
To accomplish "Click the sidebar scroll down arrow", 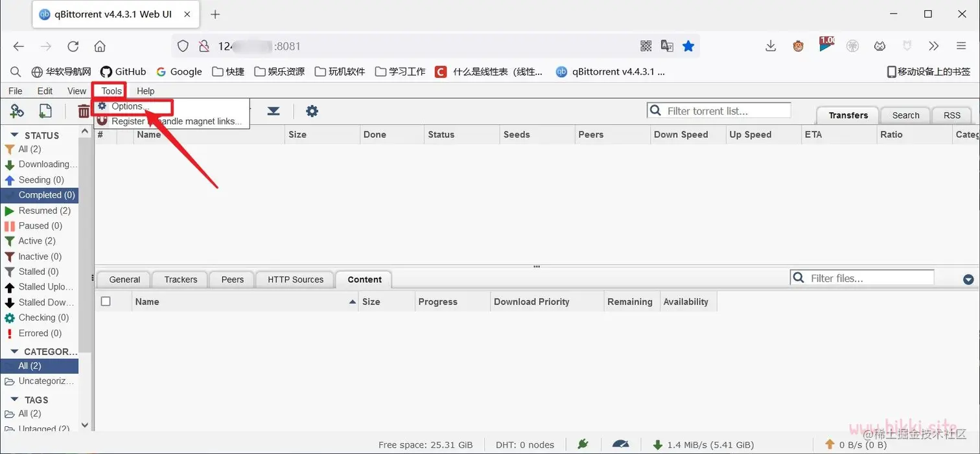I will [84, 426].
